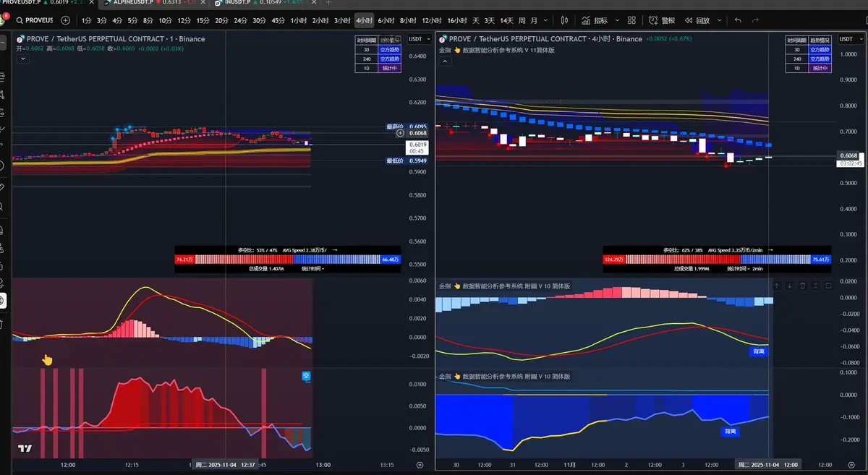Open the candlestick chart type selector
The image size is (868, 475).
(564, 20)
